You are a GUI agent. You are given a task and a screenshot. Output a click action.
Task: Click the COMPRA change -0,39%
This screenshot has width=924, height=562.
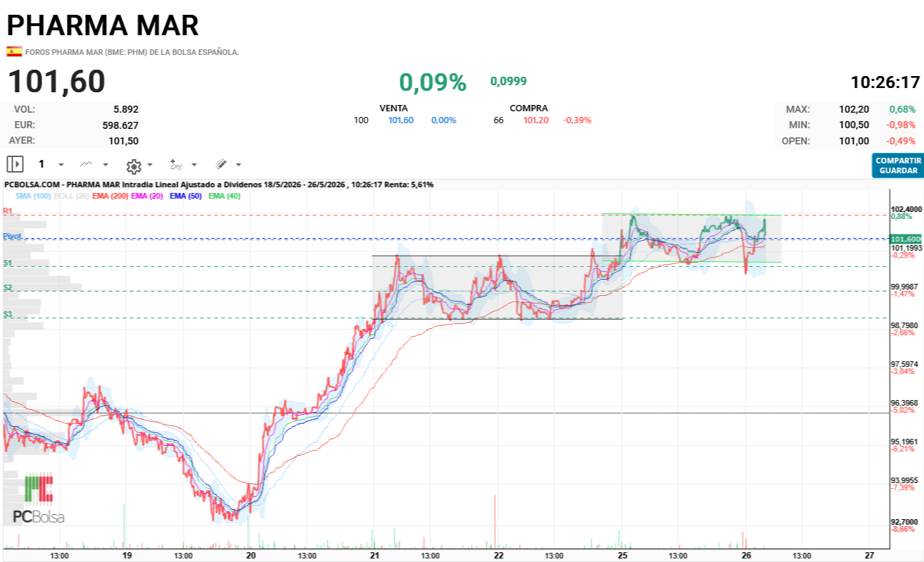[x=577, y=120]
